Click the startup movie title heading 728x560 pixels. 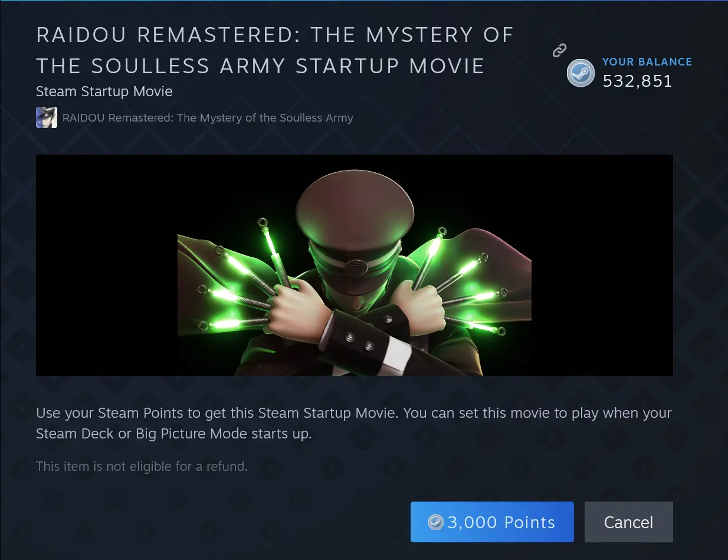point(274,50)
